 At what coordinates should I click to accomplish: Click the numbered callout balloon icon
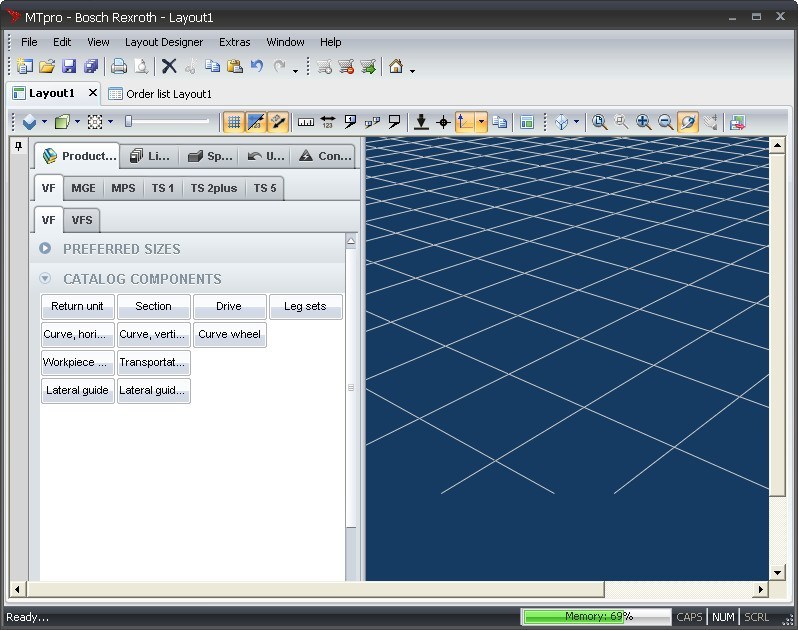pyautogui.click(x=350, y=122)
